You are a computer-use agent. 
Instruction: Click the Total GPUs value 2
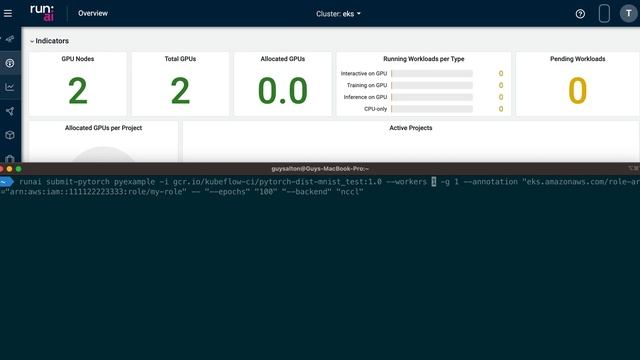[180, 91]
